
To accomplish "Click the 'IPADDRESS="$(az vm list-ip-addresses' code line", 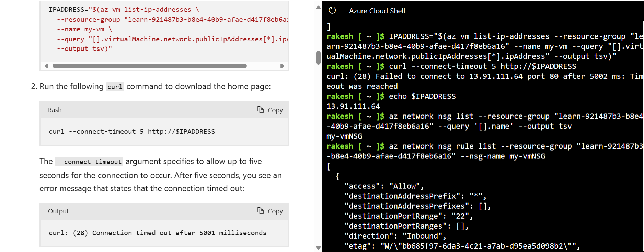I will click(x=124, y=10).
